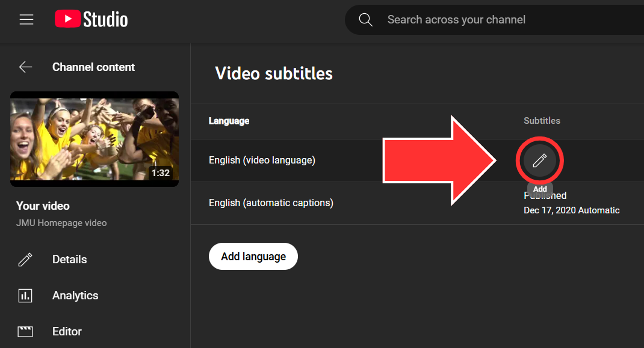Select the 'English (automatic captions)' row text
The image size is (644, 348).
tap(271, 203)
